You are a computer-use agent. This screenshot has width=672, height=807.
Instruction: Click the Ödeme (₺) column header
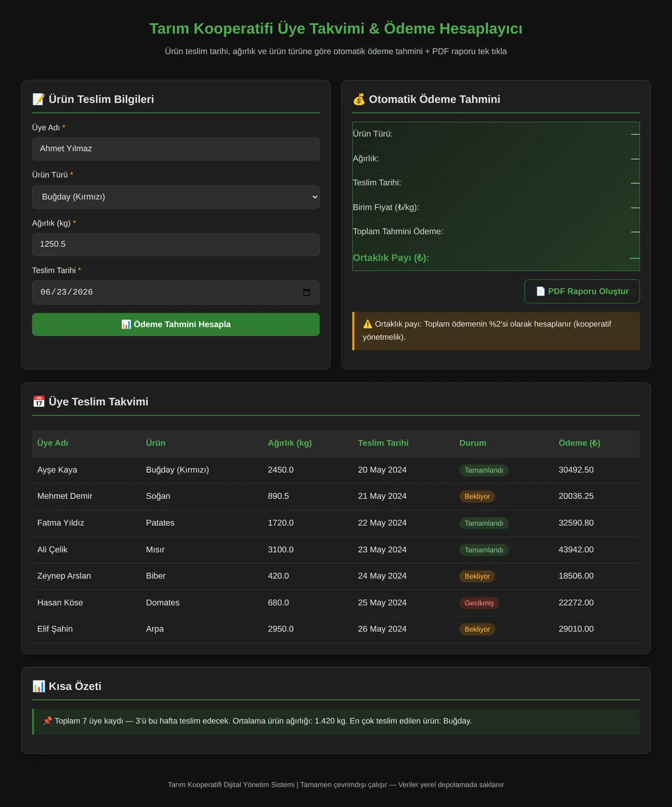[579, 443]
